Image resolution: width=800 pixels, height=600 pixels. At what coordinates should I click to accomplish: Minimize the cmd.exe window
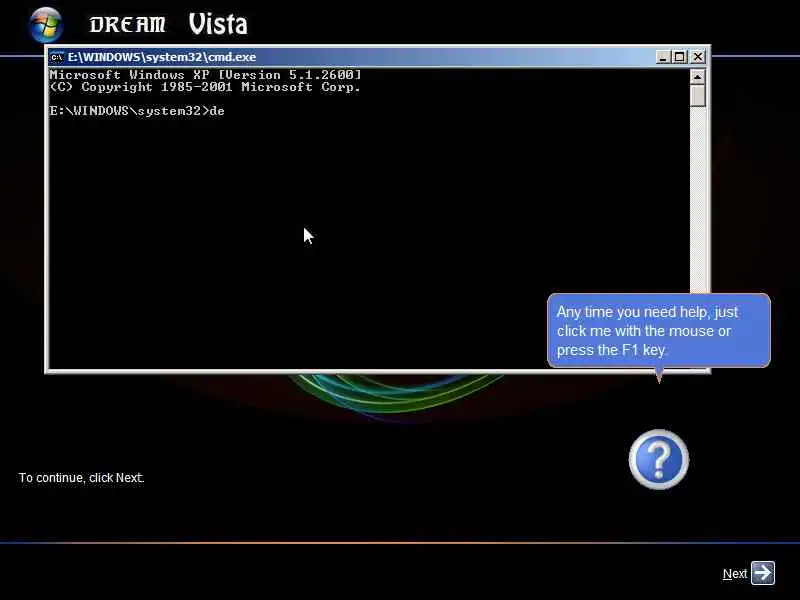coord(662,57)
